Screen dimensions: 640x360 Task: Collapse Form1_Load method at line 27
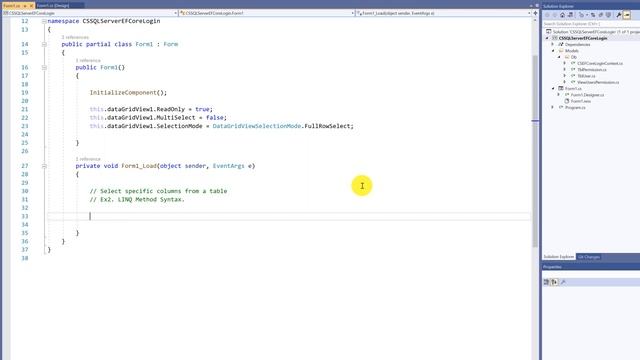pos(44,166)
